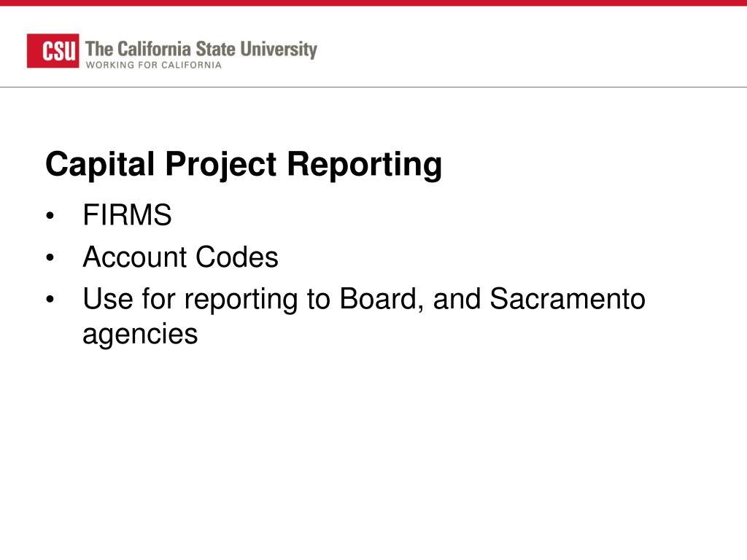Click the word "University" in the header
The image size is (747, 560).
(x=280, y=50)
